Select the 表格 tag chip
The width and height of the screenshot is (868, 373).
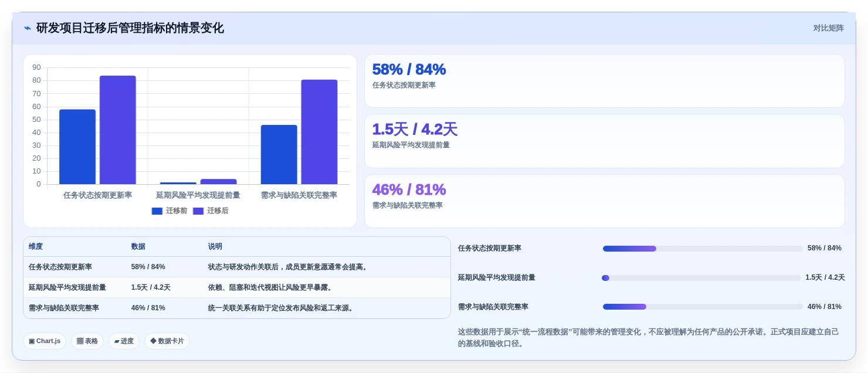coord(87,341)
